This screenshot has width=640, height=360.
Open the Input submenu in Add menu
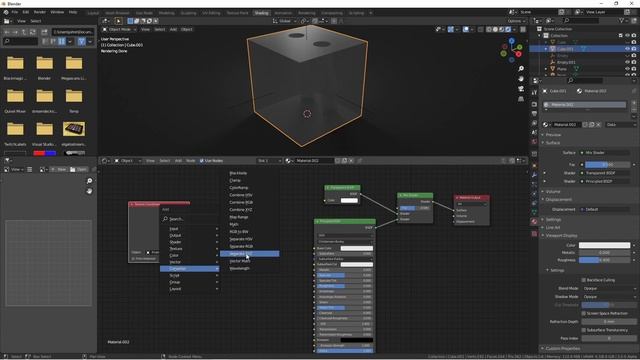tap(189, 229)
